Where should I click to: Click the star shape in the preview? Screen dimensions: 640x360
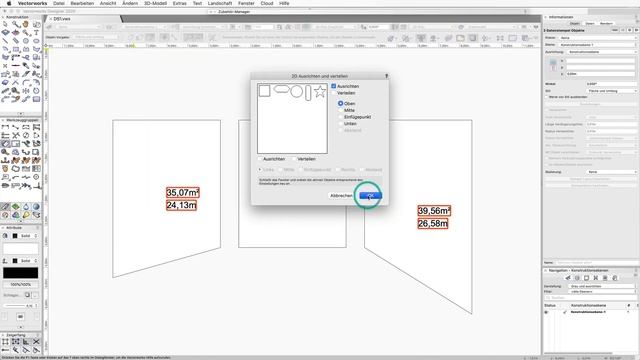[x=320, y=91]
